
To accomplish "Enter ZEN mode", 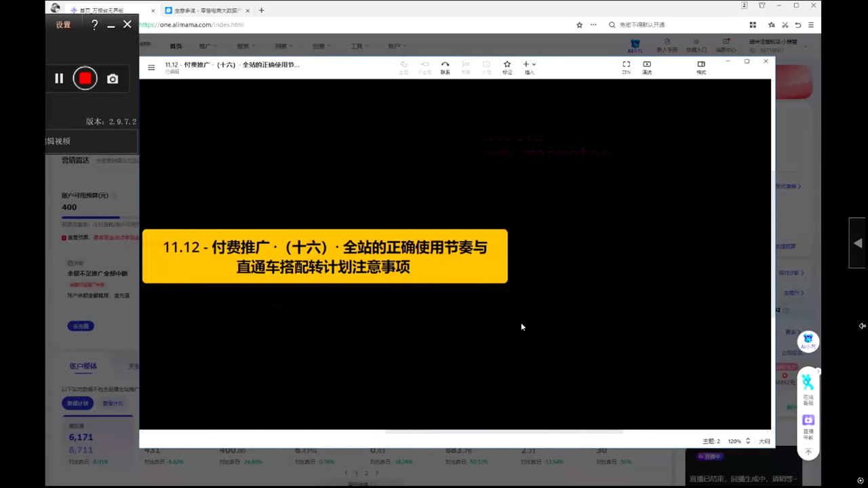I will point(626,67).
